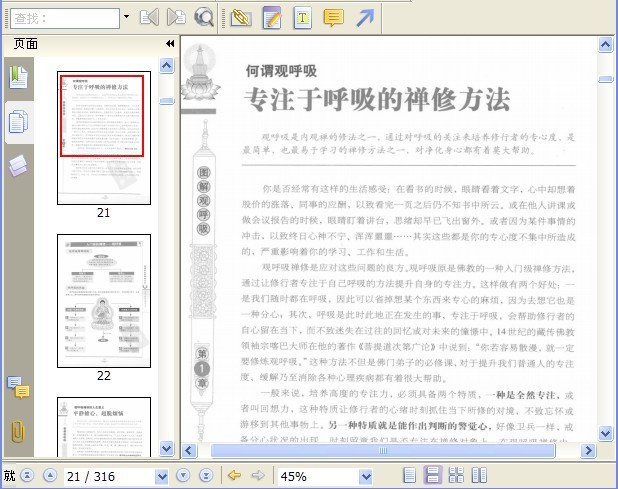Click the horizontal scrollbar of document view

click(x=382, y=450)
